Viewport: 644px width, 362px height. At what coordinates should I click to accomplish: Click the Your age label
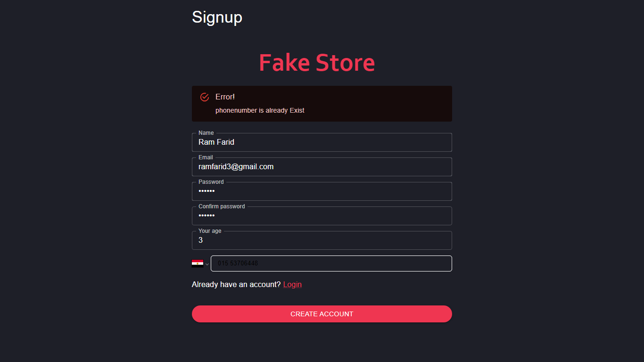[210, 231]
